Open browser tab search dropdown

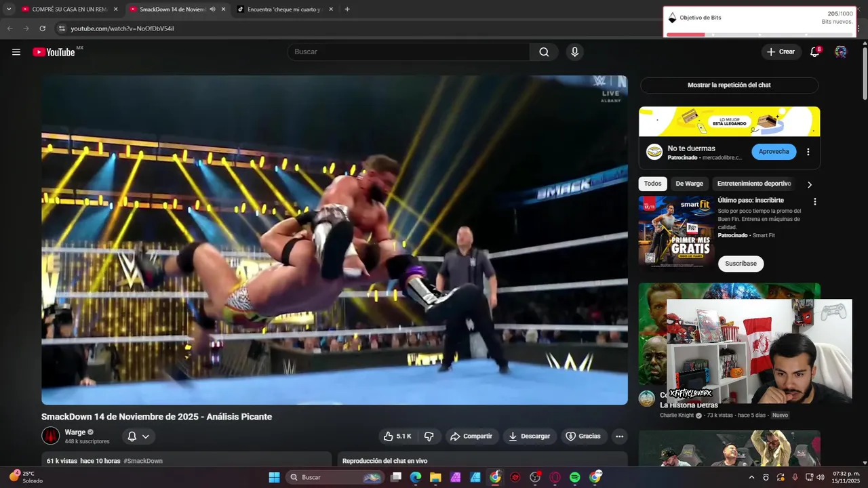tap(9, 9)
